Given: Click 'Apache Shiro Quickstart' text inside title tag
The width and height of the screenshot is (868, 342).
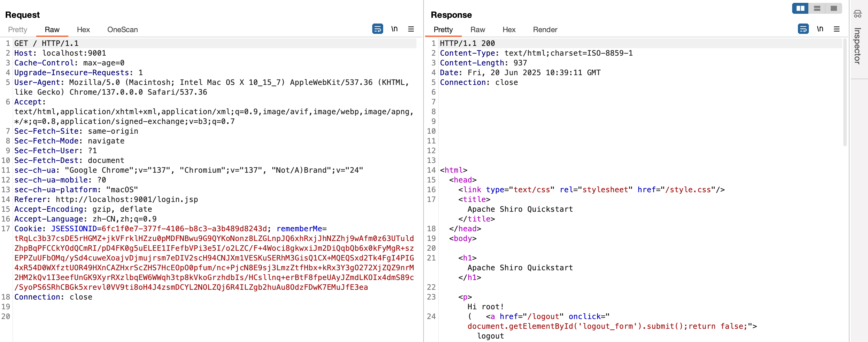Looking at the screenshot, I should (520, 209).
